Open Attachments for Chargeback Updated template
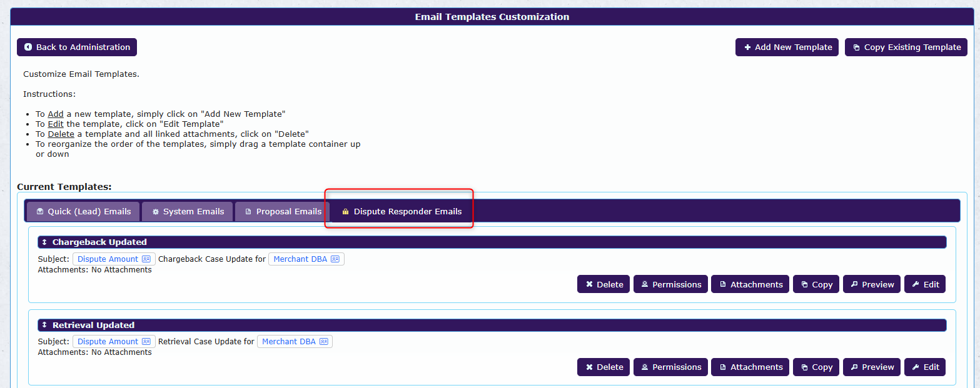Image resolution: width=980 pixels, height=388 pixels. [750, 284]
